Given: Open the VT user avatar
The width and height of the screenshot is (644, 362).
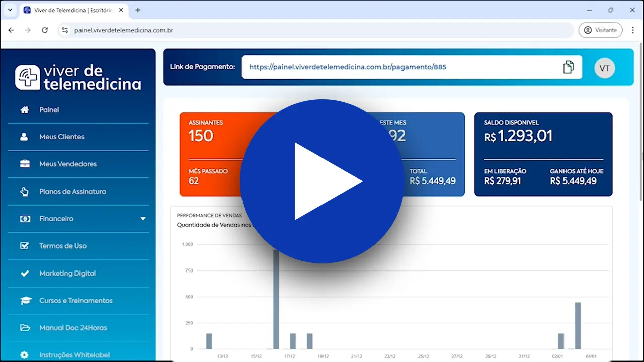Looking at the screenshot, I should coord(605,68).
